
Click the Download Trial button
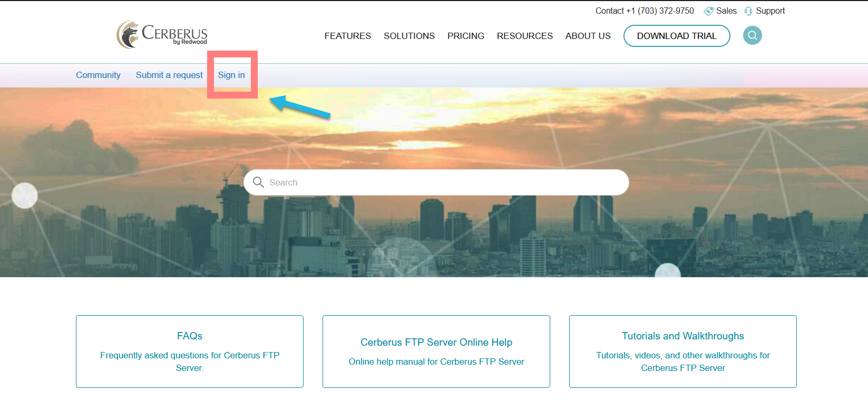coord(677,36)
